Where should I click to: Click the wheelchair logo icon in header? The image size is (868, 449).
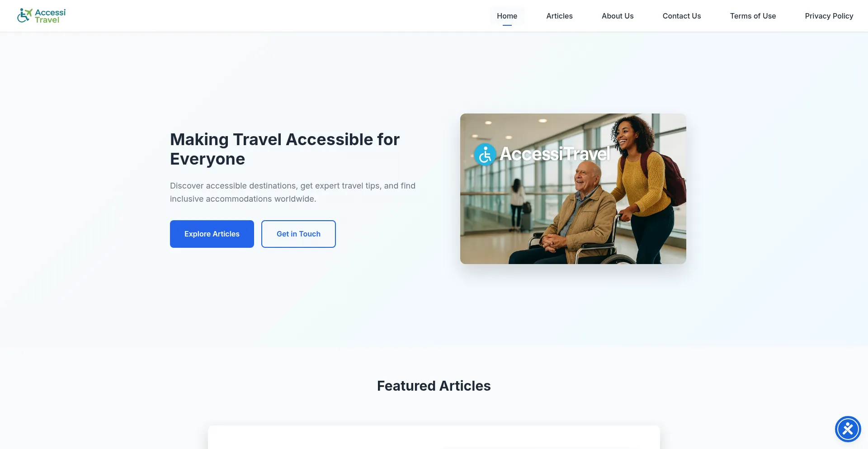click(x=24, y=15)
